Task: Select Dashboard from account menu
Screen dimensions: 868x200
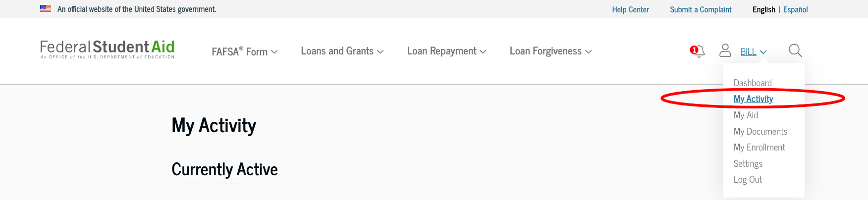Action: (x=753, y=83)
